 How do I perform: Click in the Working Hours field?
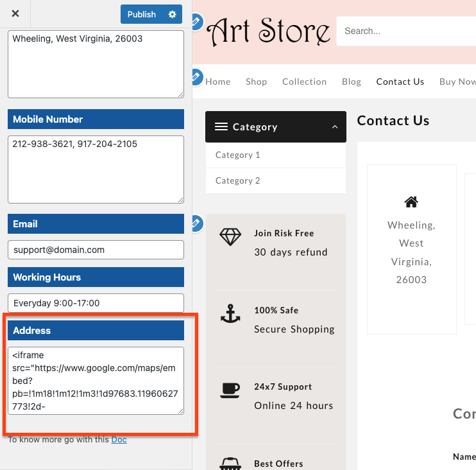coord(96,303)
